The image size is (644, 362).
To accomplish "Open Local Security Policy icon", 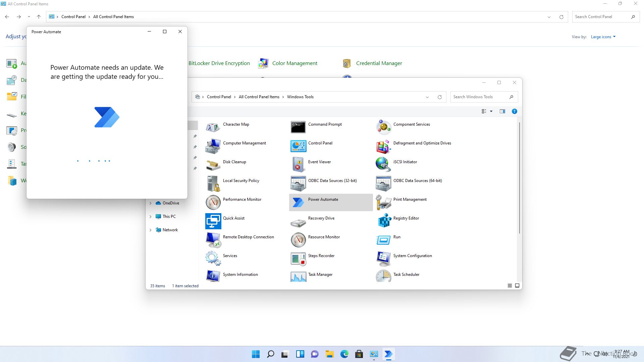I will click(213, 183).
